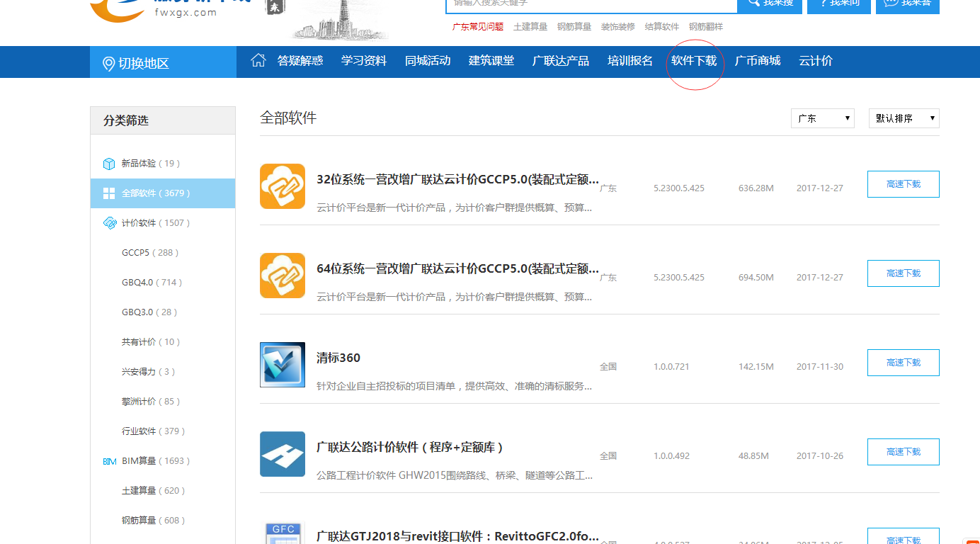Click the BIM算量 BIM icon
Image resolution: width=980 pixels, height=544 pixels.
tap(110, 461)
